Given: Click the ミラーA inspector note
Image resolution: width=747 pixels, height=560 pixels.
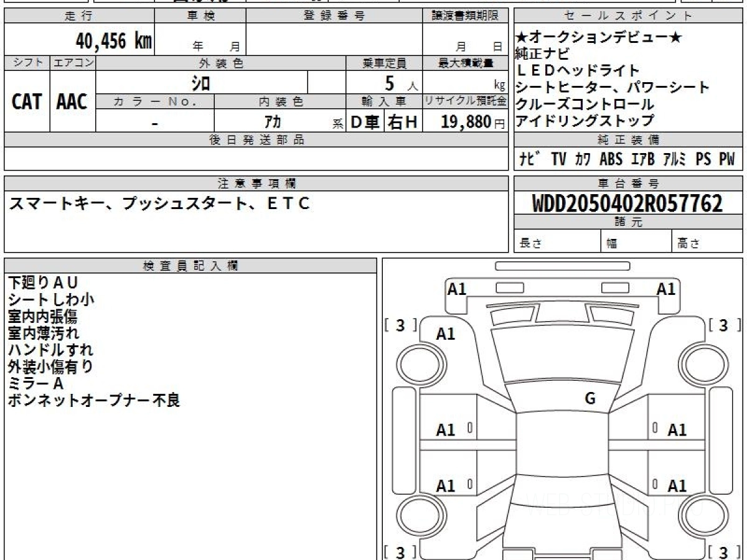Looking at the screenshot, I should tap(35, 383).
